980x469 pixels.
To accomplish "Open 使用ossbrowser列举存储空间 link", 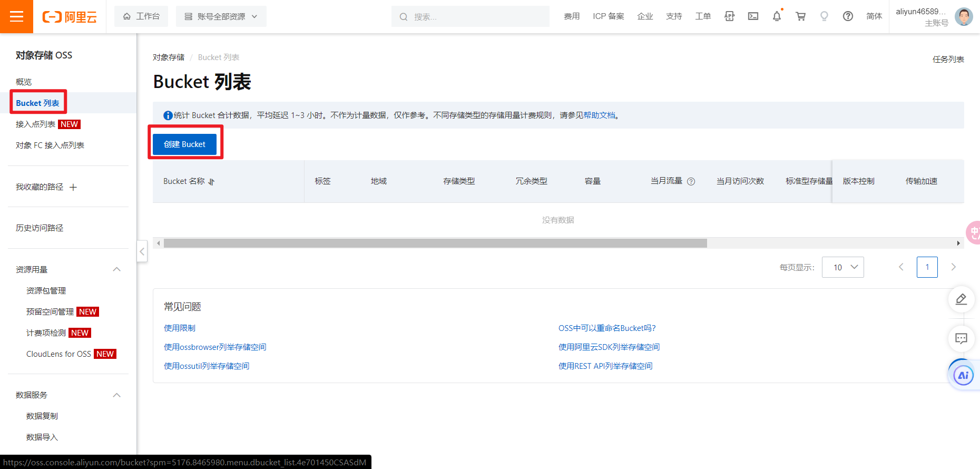I will click(215, 347).
